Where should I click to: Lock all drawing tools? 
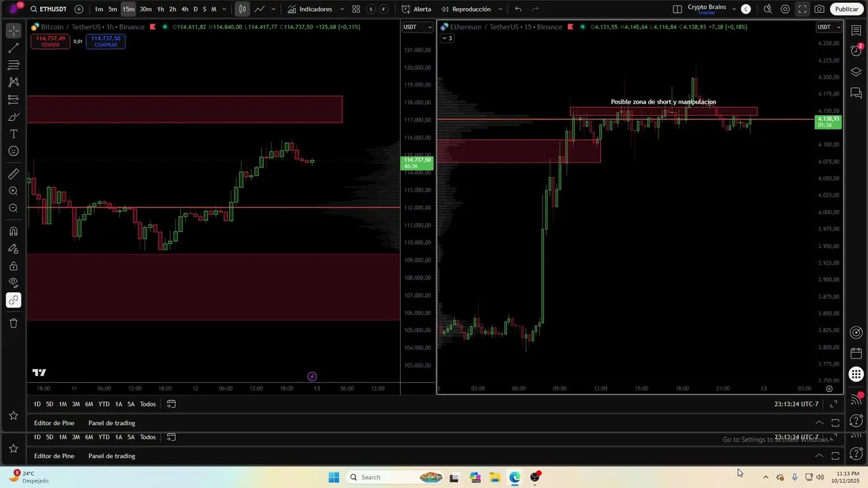[x=14, y=266]
